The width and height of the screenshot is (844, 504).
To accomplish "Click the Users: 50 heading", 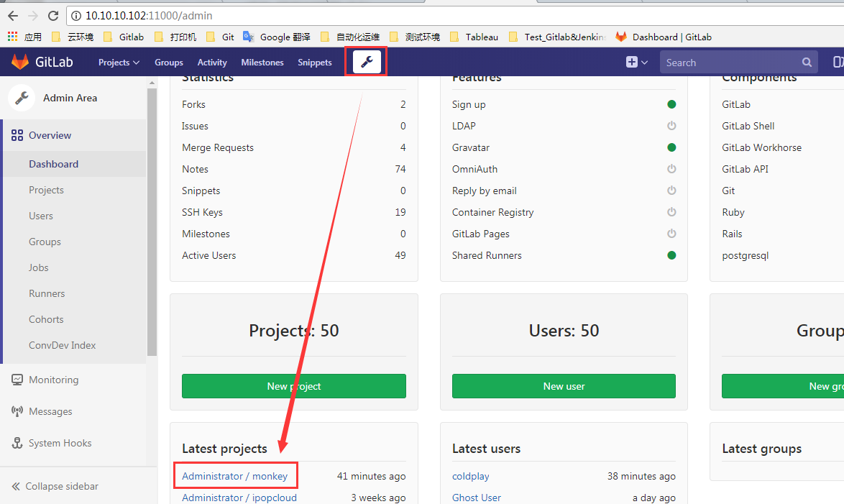I will coord(564,330).
